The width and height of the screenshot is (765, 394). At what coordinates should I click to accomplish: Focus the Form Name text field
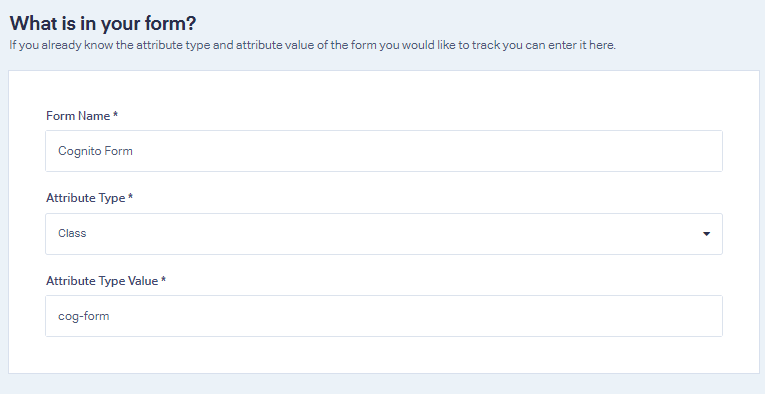[x=384, y=151]
